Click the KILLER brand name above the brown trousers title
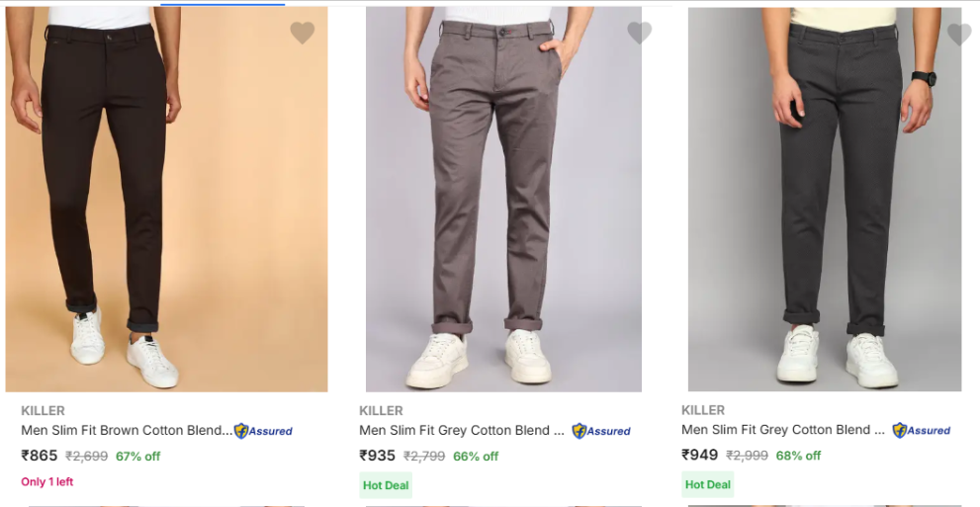The height and width of the screenshot is (507, 980). point(43,411)
